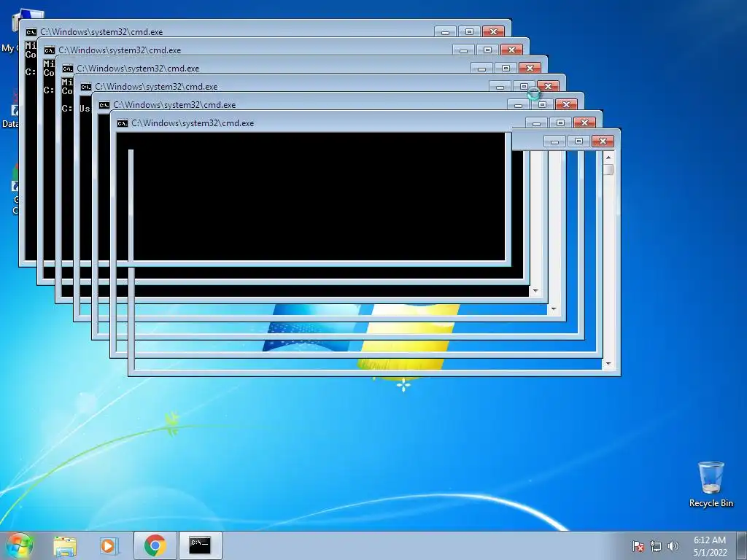Close the fifth cmd window from back
Image resolution: width=747 pixels, height=560 pixels.
(x=566, y=105)
